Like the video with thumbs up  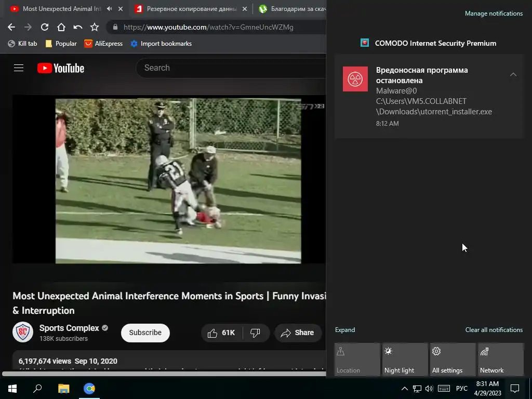click(x=222, y=333)
